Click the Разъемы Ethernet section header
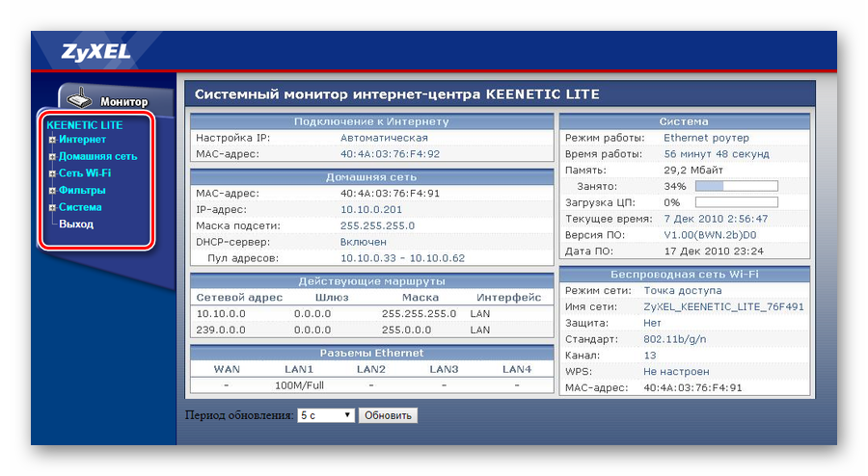 (x=371, y=353)
